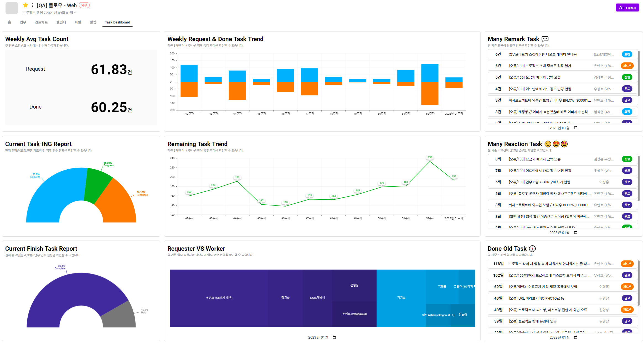
Task: Toggle the yellow favorite star
Action: (25, 5)
